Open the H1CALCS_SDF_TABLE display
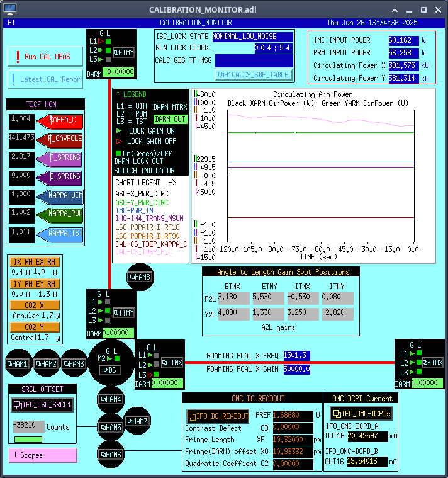The width and height of the screenshot is (448, 478). [x=254, y=75]
